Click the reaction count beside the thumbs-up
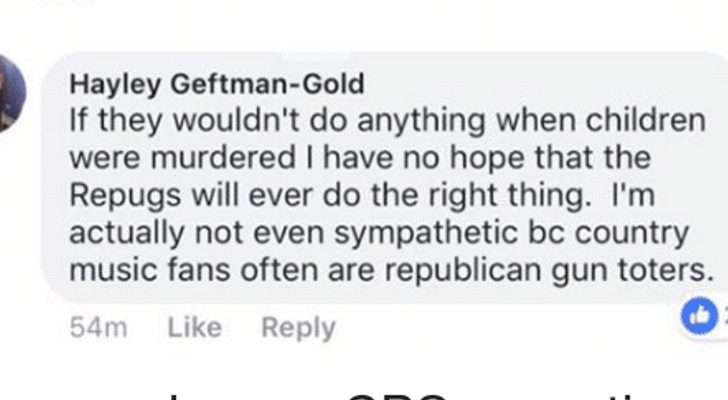Viewport: 728px width, 400px height. [x=723, y=315]
